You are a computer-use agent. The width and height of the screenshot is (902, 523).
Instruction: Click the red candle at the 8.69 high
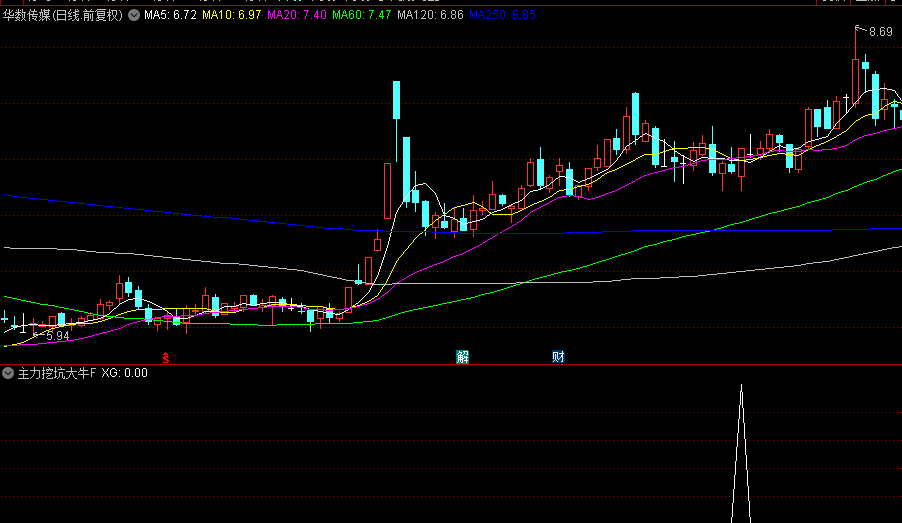[855, 81]
